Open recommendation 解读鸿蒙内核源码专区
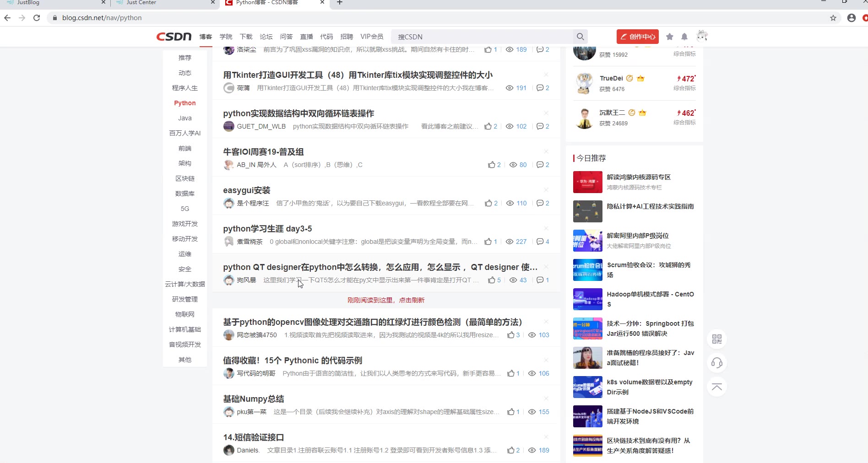 click(x=639, y=177)
